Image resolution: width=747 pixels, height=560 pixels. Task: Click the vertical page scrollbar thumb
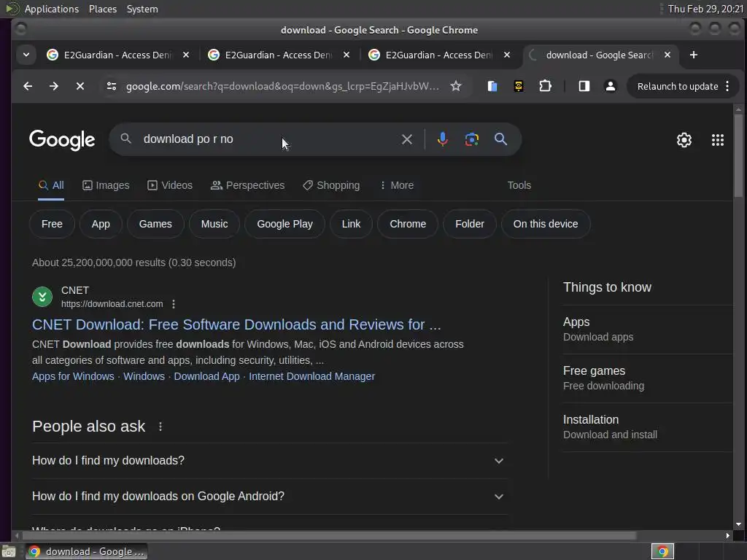click(738, 155)
